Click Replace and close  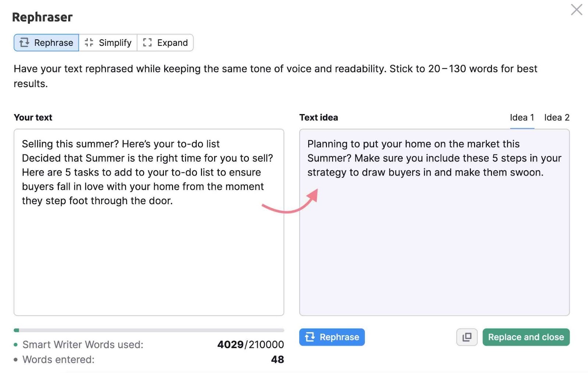coord(526,337)
